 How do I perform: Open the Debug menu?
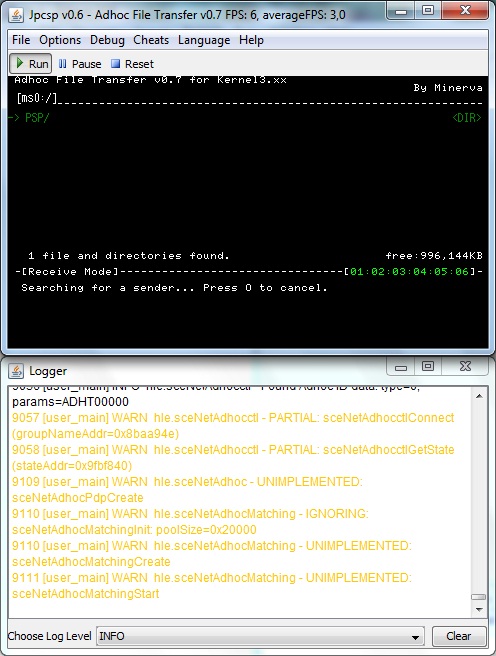107,40
